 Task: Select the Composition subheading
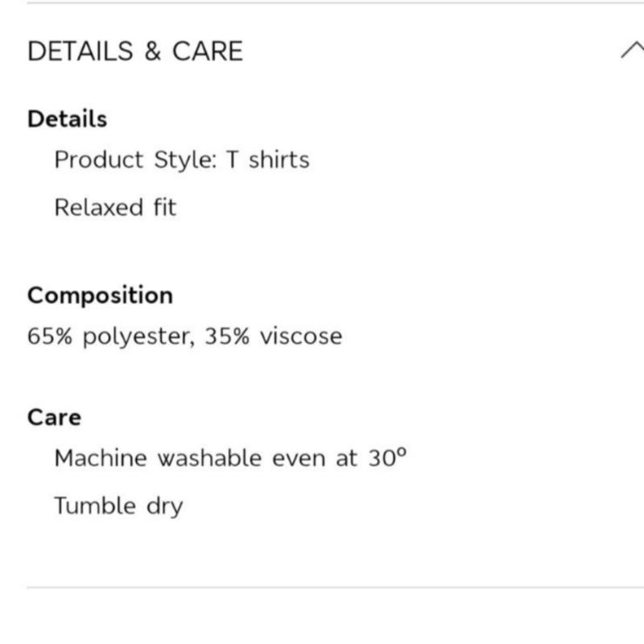tap(100, 295)
